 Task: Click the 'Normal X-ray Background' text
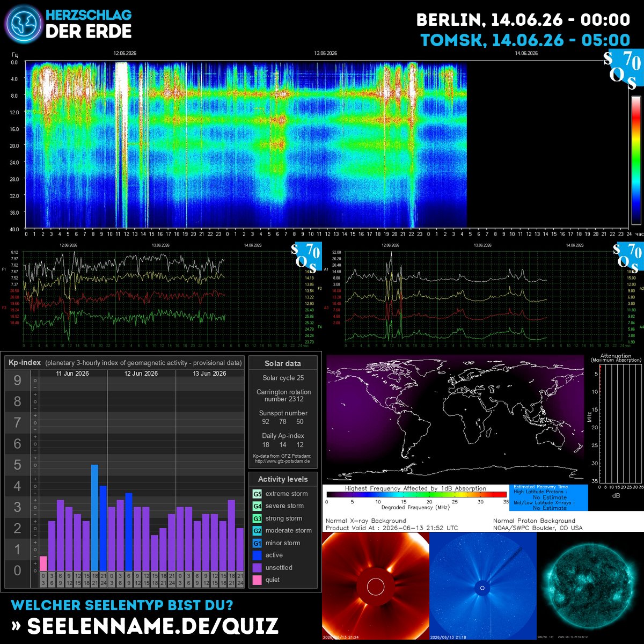(x=366, y=521)
